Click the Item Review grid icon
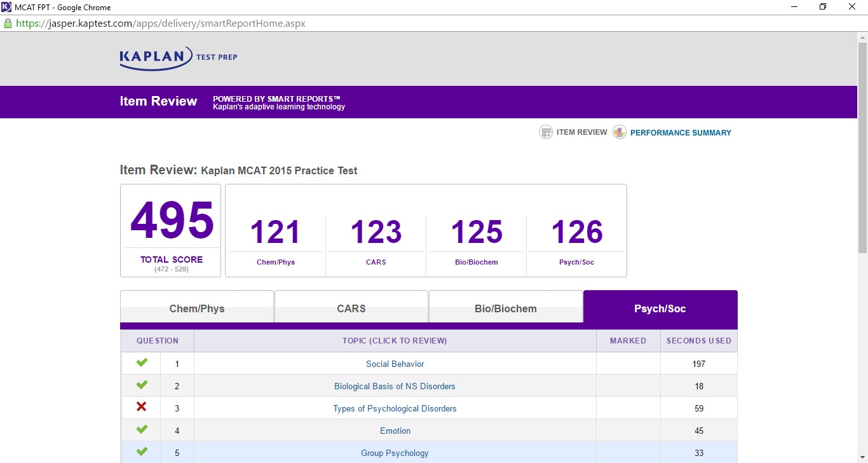Viewport: 868px width, 463px height. (546, 132)
